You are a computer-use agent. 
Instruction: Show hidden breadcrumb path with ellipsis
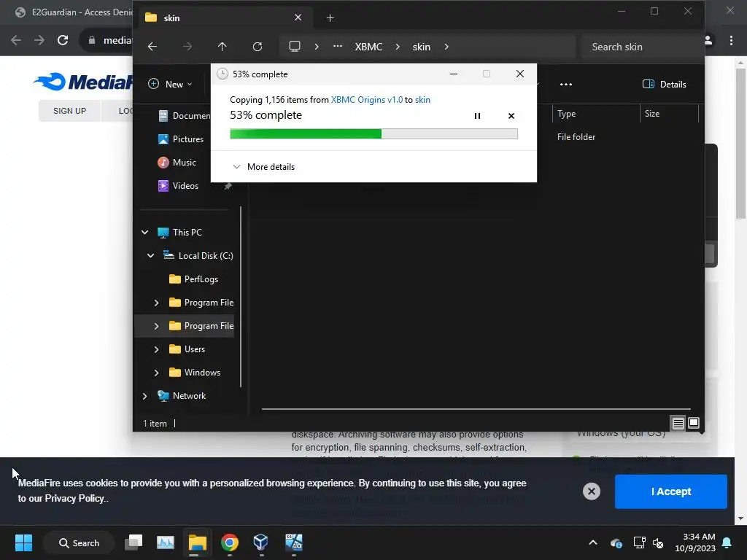pos(337,47)
